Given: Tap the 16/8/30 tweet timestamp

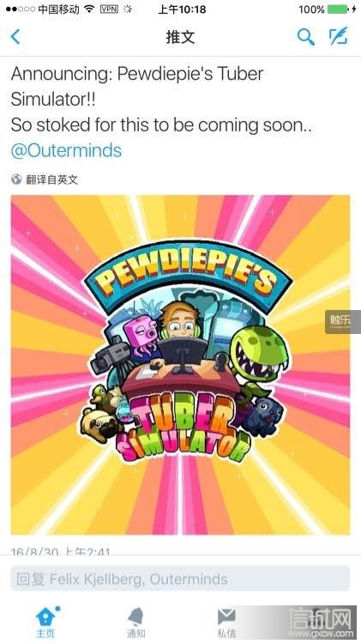Looking at the screenshot, I should click(61, 550).
